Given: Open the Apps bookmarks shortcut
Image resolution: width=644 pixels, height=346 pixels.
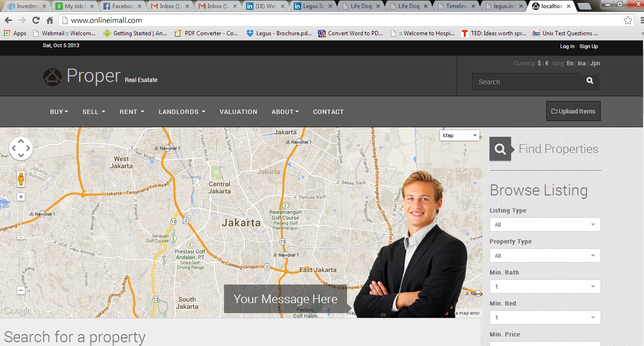Looking at the screenshot, I should (15, 33).
